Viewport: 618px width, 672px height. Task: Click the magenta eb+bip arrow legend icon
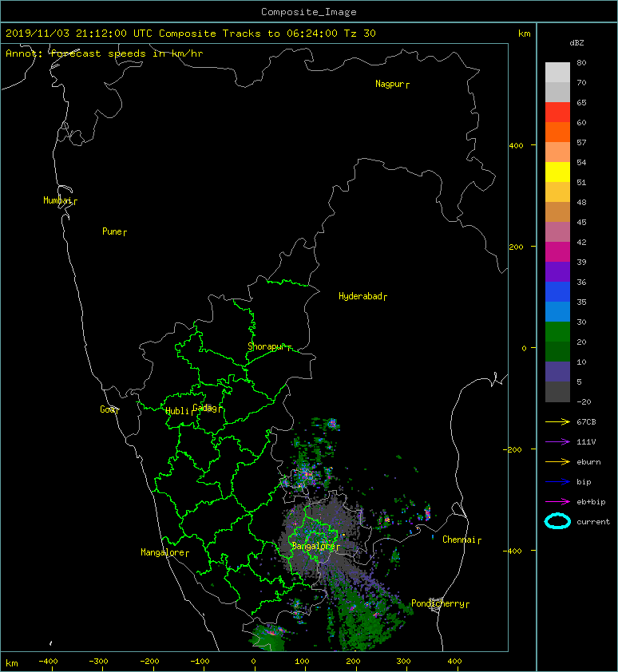[x=557, y=502]
